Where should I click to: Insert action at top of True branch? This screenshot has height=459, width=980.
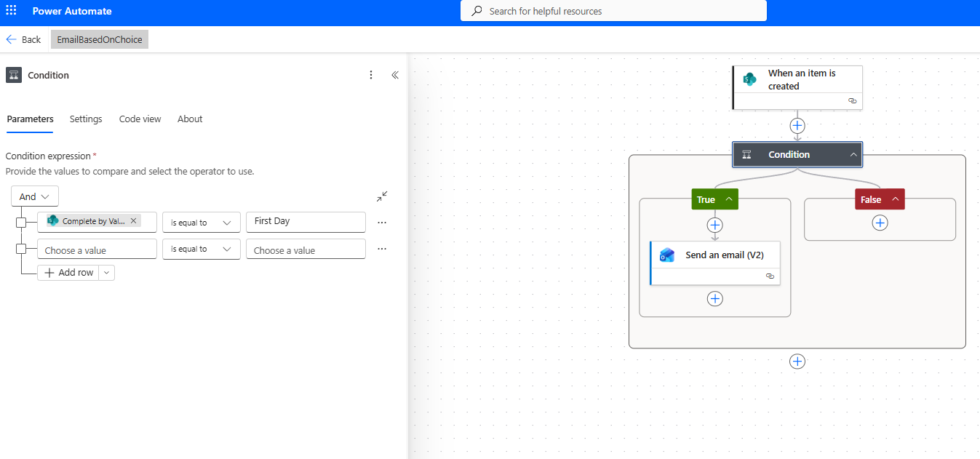pyautogui.click(x=715, y=225)
